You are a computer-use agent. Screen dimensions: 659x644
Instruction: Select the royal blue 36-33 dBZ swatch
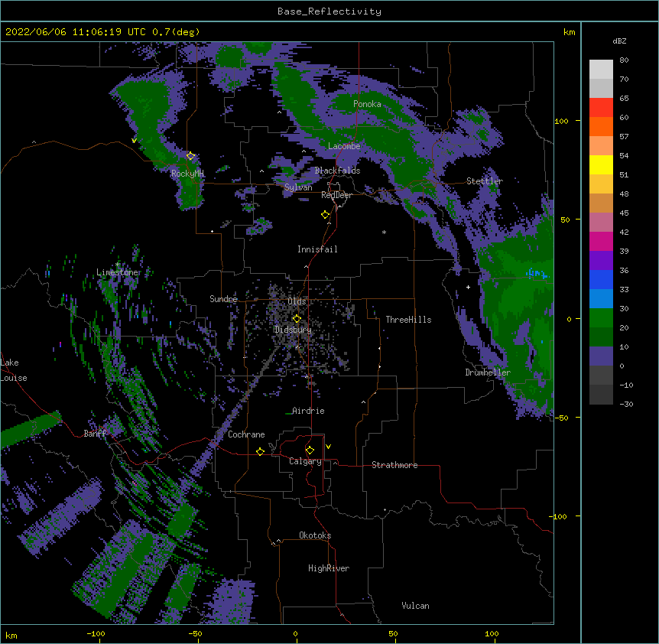pos(601,279)
